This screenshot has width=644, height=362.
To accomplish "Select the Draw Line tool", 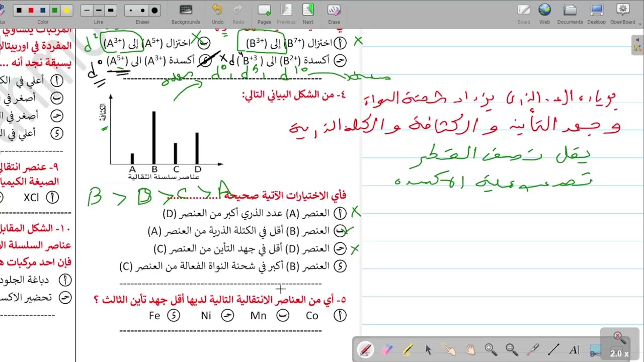I will 553,349.
